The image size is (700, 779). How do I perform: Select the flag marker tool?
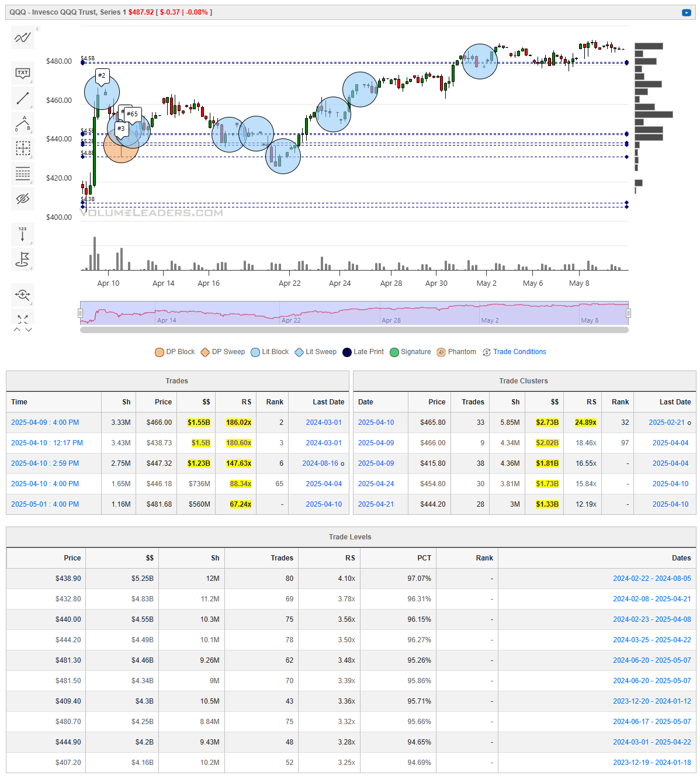[23, 259]
